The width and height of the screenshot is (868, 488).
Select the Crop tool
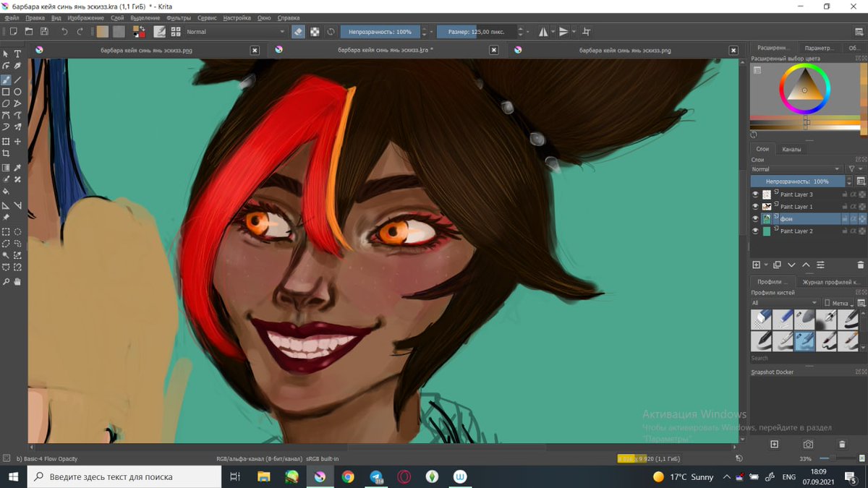[6, 153]
